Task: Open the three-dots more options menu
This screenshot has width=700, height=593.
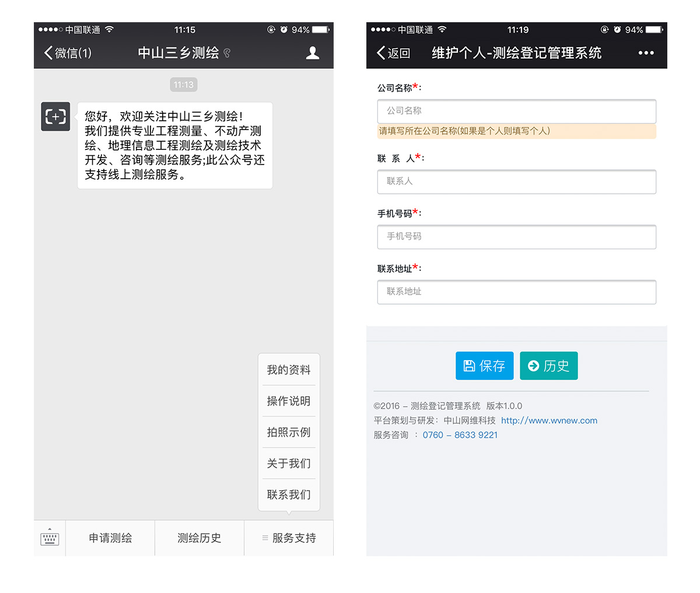Action: tap(646, 53)
